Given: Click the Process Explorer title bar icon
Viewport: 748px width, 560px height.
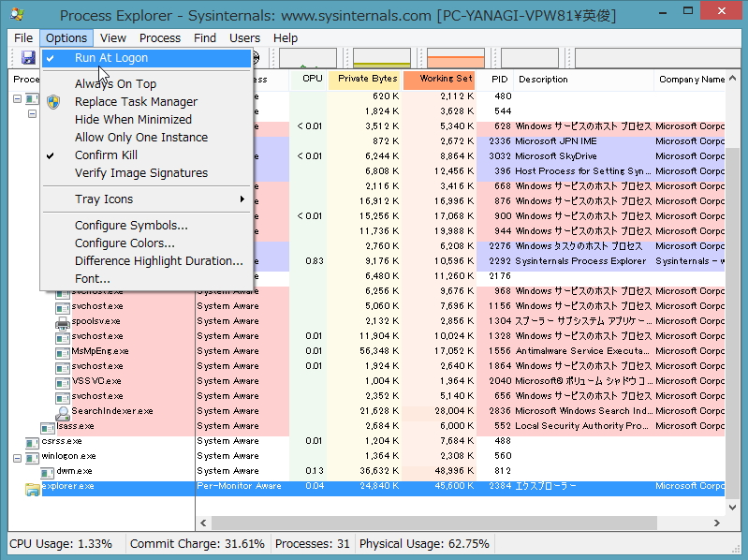Looking at the screenshot, I should 17,14.
